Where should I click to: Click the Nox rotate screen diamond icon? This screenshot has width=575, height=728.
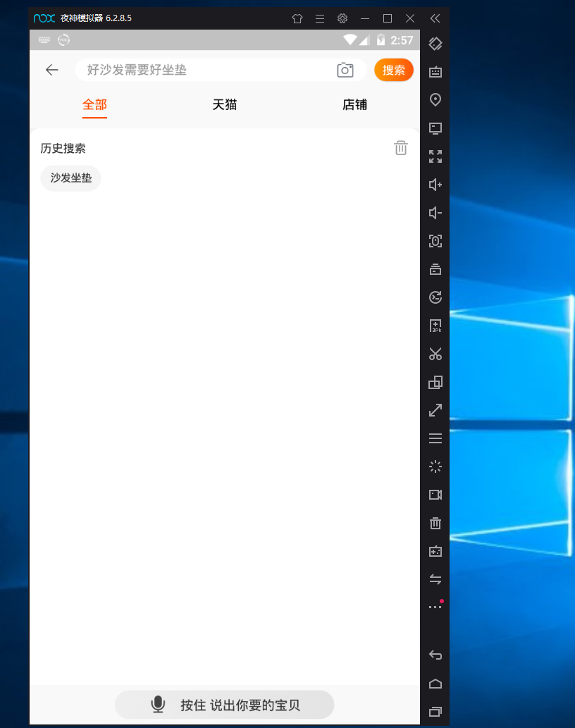435,44
